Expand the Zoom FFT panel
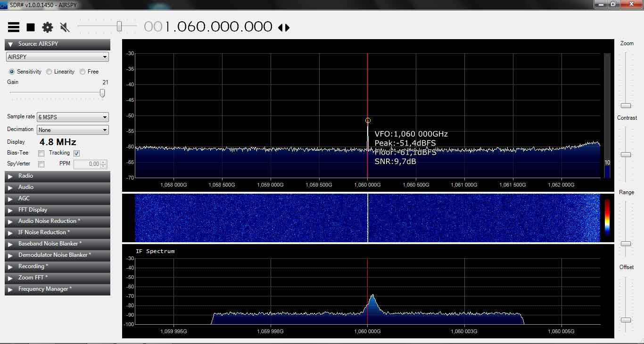Viewport: 644px width, 344px height. (58, 278)
